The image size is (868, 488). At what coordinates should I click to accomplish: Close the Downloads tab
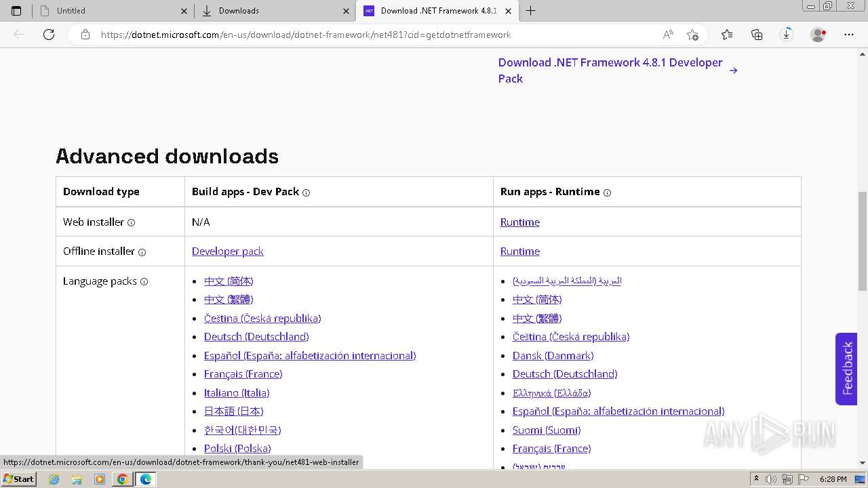[x=347, y=11]
